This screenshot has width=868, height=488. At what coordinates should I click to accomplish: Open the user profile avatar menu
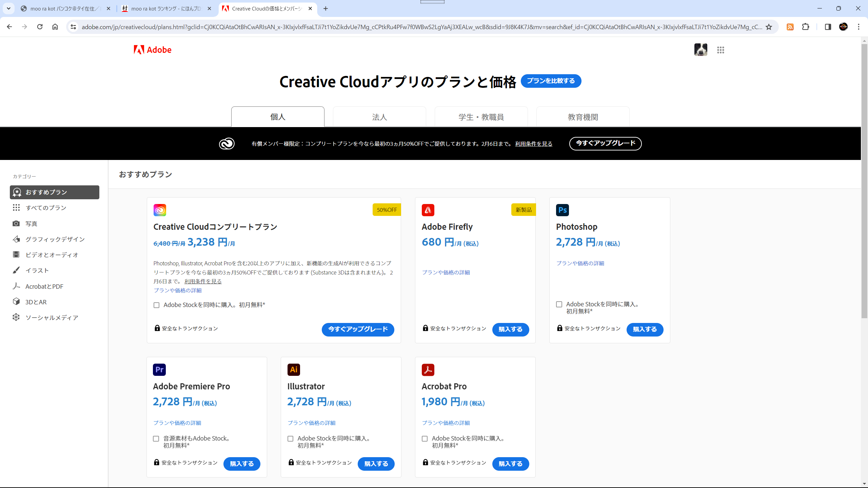pyautogui.click(x=701, y=50)
